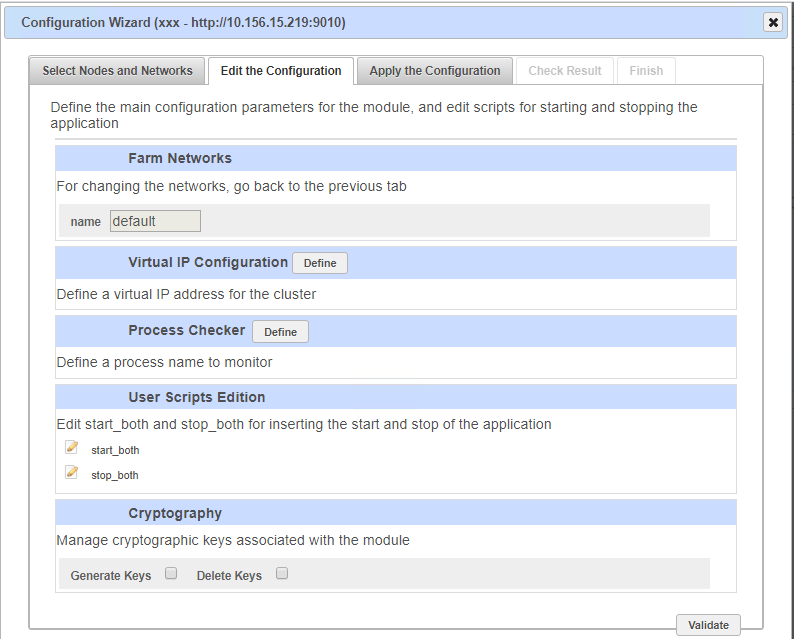This screenshot has width=797, height=639.
Task: Tick the Delete Keys checkbox
Action: click(282, 574)
